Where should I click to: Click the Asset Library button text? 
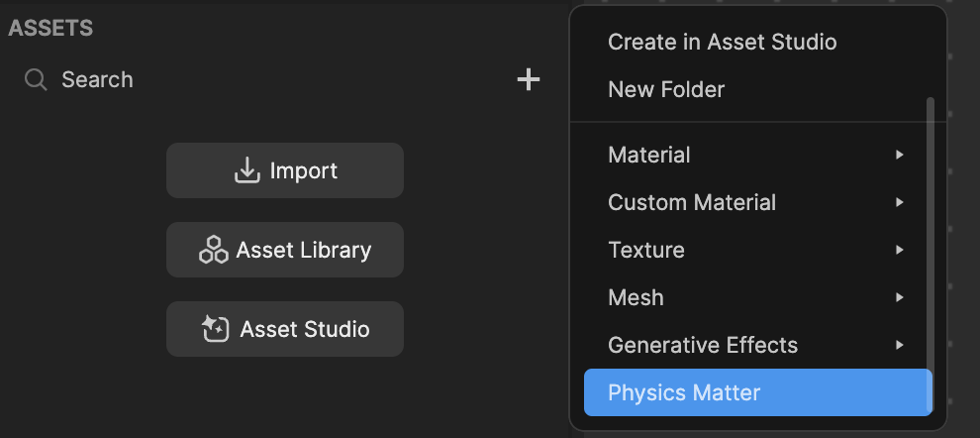[x=304, y=250]
